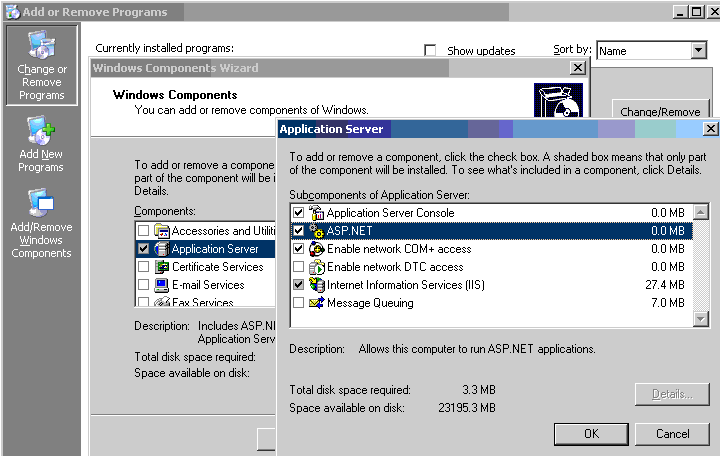Select Application Server Console row text
The width and height of the screenshot is (720, 456).
[x=390, y=213]
